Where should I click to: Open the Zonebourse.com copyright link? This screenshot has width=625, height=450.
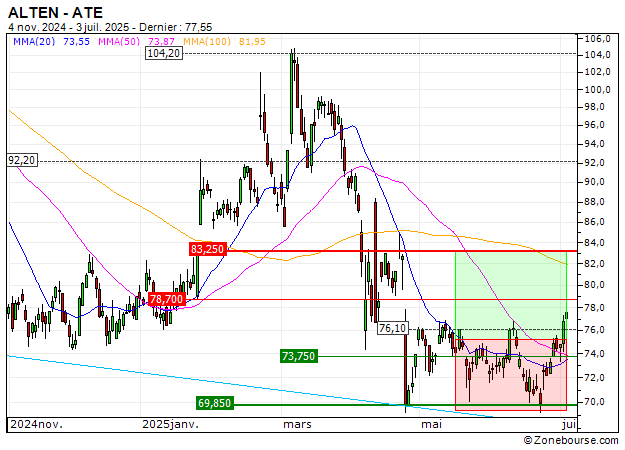[571, 440]
